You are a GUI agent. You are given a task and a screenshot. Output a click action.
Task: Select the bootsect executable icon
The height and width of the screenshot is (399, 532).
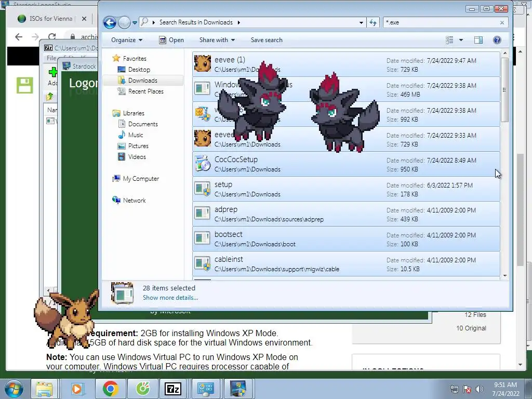[x=203, y=238]
